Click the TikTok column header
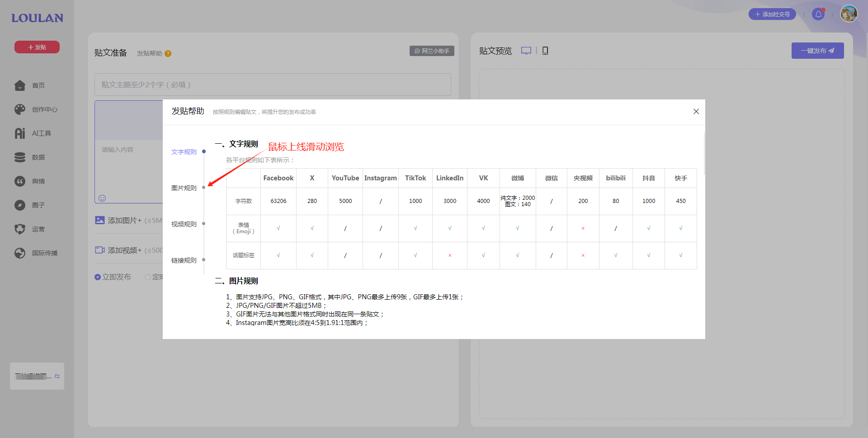The height and width of the screenshot is (438, 868). point(415,178)
